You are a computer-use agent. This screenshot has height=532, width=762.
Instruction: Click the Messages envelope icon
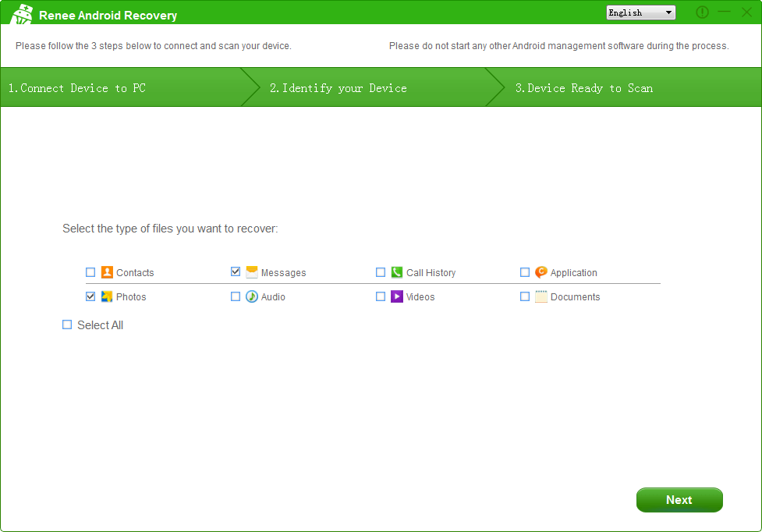click(x=252, y=272)
